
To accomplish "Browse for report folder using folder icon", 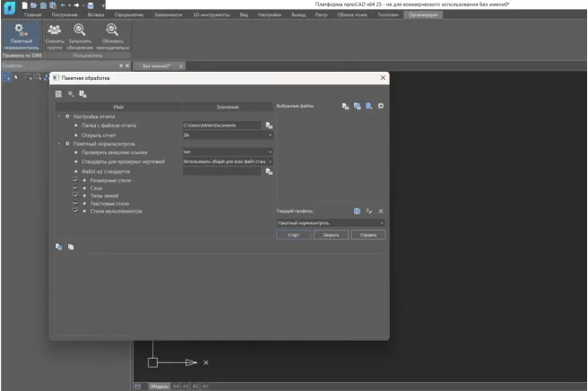I will (268, 126).
